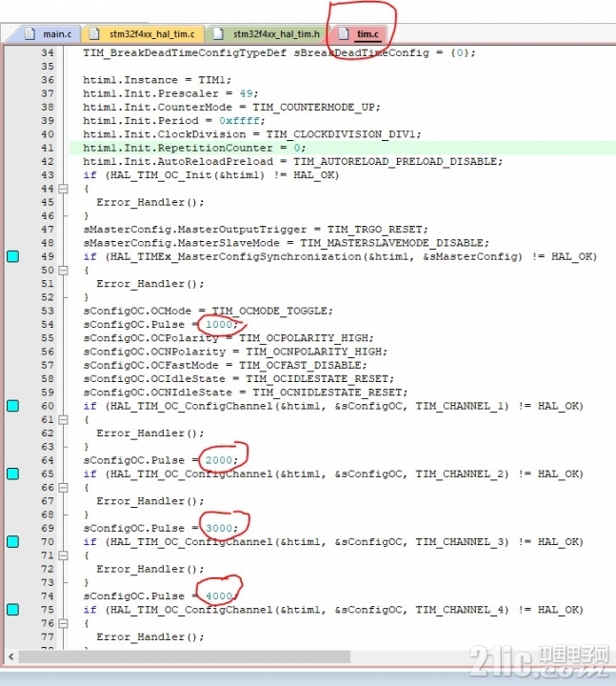
Task: Collapse the code block at line 50
Action: coord(64,270)
